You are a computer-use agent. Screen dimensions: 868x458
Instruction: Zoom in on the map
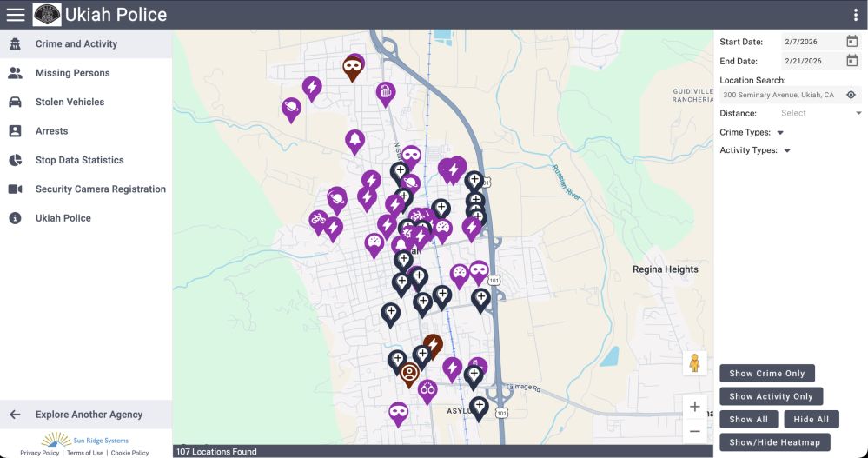[694, 407]
